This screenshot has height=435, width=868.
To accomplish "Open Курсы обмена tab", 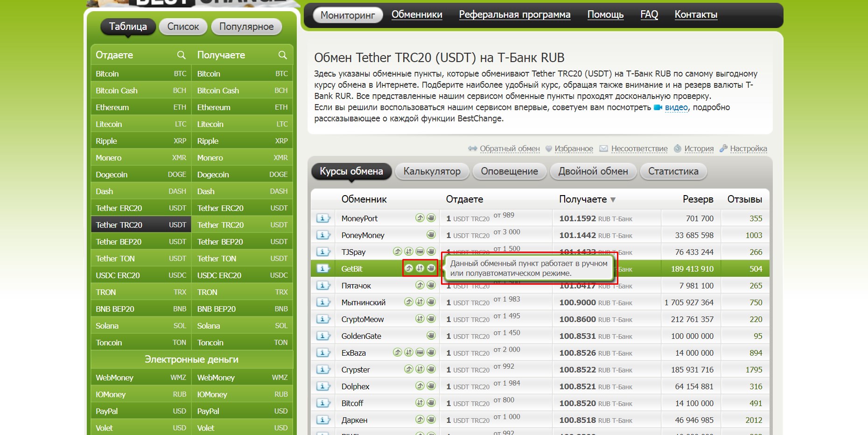I will (x=351, y=171).
